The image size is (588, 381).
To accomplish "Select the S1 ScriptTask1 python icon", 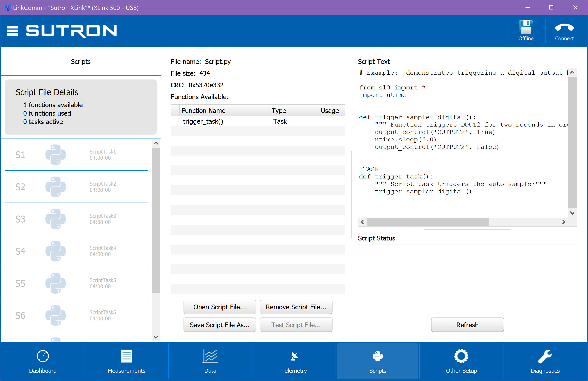I will [x=56, y=155].
